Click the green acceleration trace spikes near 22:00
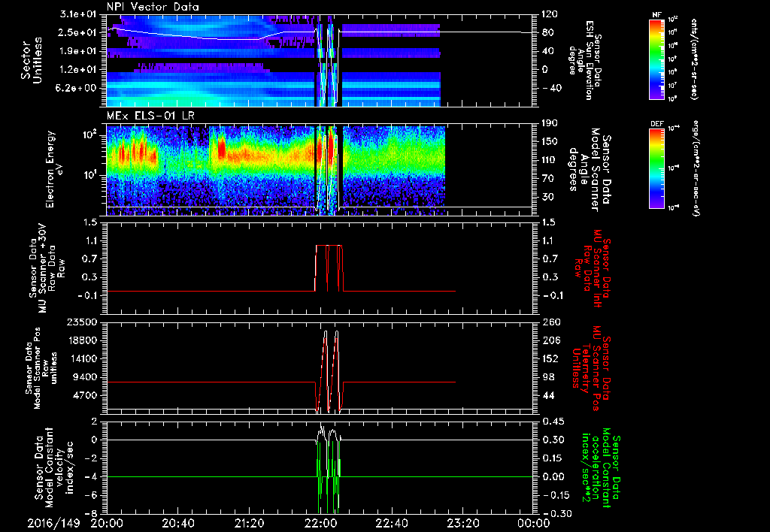 tap(329, 476)
